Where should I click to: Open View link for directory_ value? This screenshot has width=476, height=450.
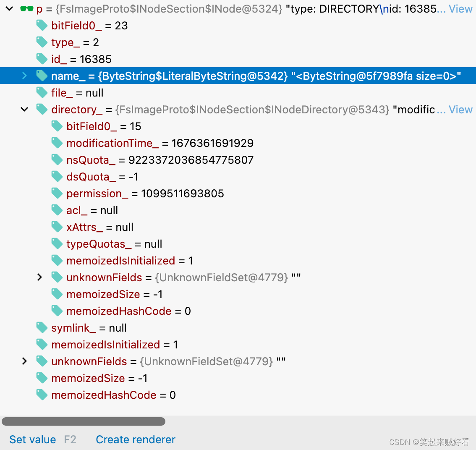point(460,109)
